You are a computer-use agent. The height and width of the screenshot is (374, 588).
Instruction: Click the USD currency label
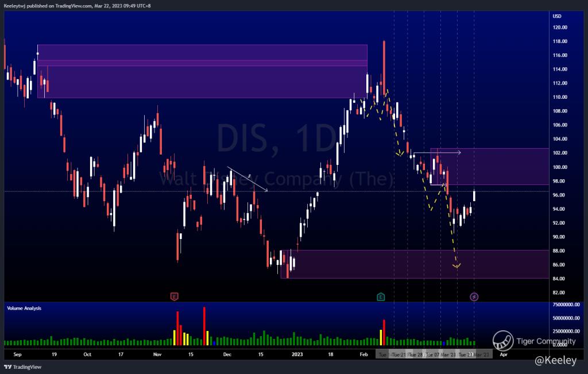[557, 16]
